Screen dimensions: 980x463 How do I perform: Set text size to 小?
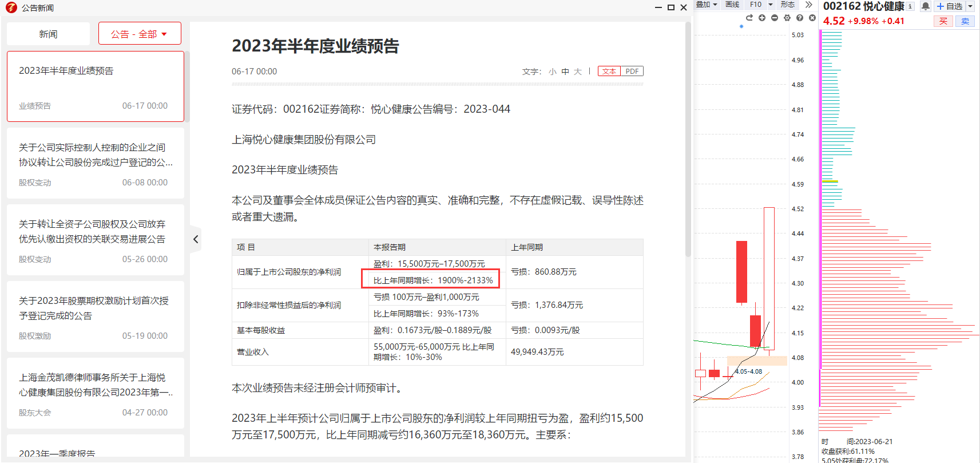coord(552,72)
